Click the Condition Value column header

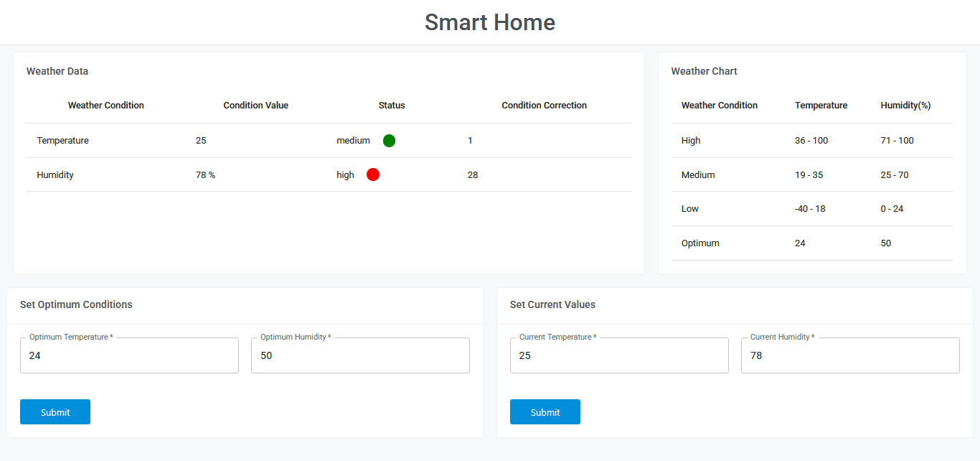(x=255, y=106)
